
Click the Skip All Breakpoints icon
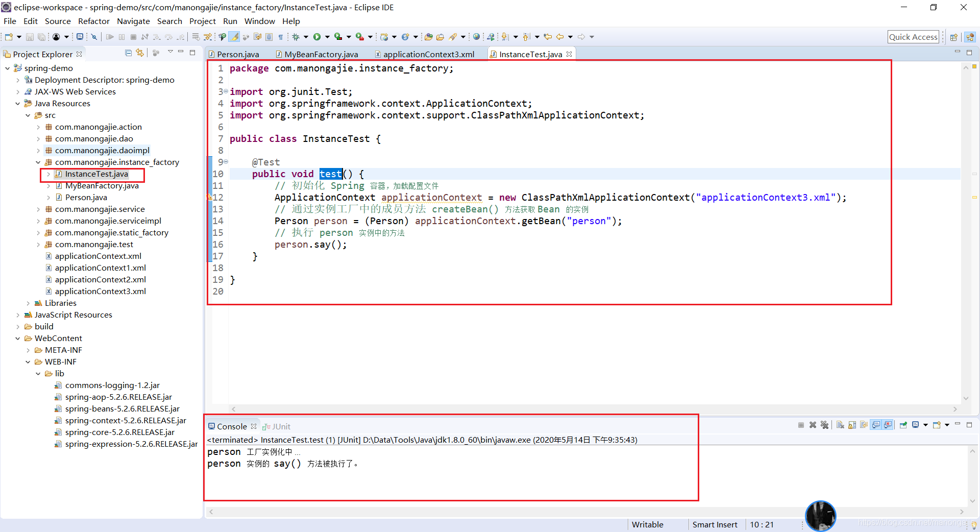click(x=94, y=37)
